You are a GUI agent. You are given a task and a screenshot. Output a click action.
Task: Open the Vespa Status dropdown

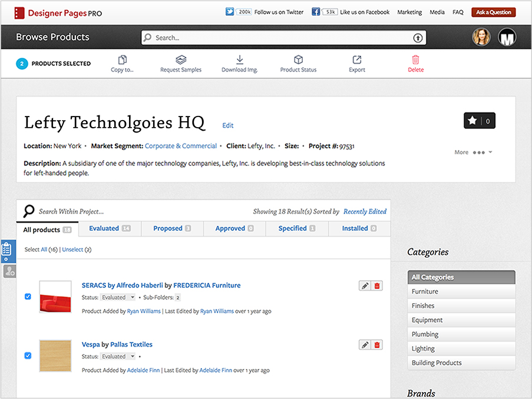tap(118, 357)
